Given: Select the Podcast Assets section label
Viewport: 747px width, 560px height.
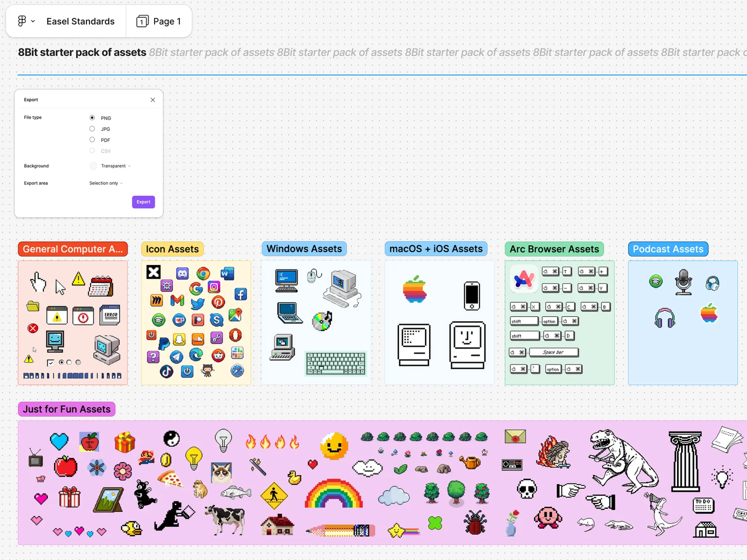Looking at the screenshot, I should click(x=668, y=249).
